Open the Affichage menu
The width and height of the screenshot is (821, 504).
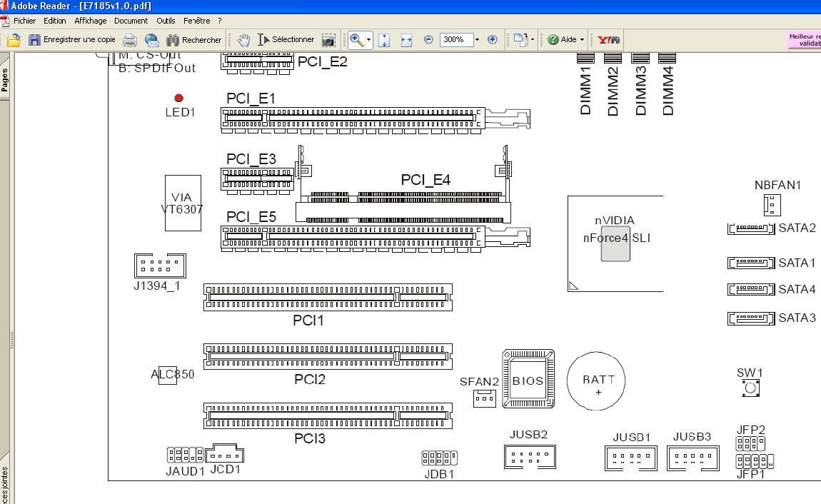[90, 21]
